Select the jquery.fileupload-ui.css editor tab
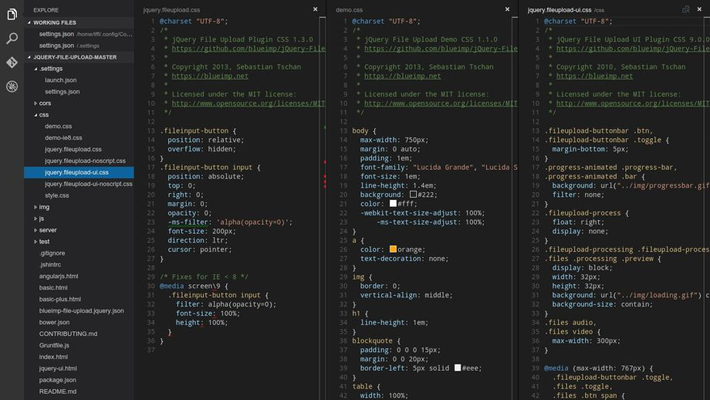This screenshot has width=710, height=400. 559,10
